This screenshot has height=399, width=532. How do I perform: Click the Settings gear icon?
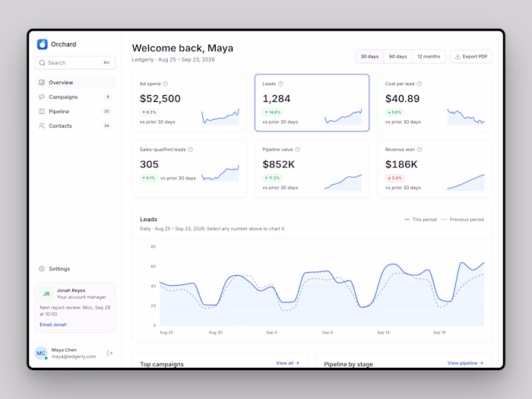click(x=42, y=269)
